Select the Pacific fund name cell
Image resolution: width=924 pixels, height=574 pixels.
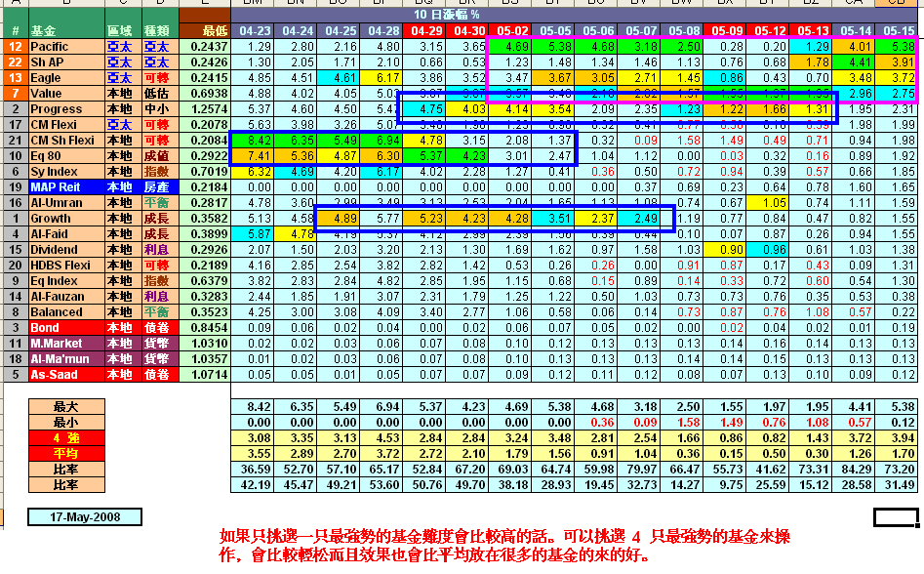tap(66, 47)
